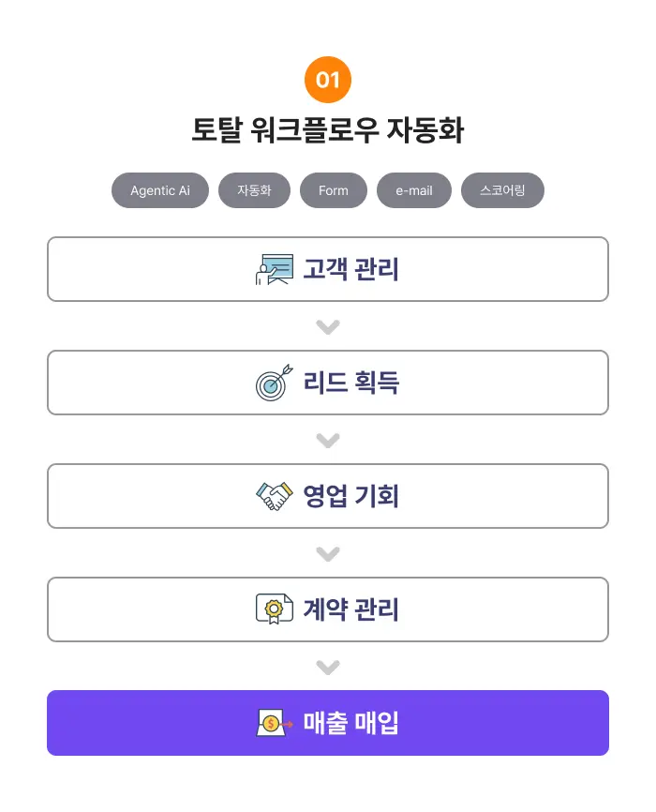Screen dimensions: 656x812
Task: Select the e-mail tag pill
Action: pyautogui.click(x=414, y=190)
